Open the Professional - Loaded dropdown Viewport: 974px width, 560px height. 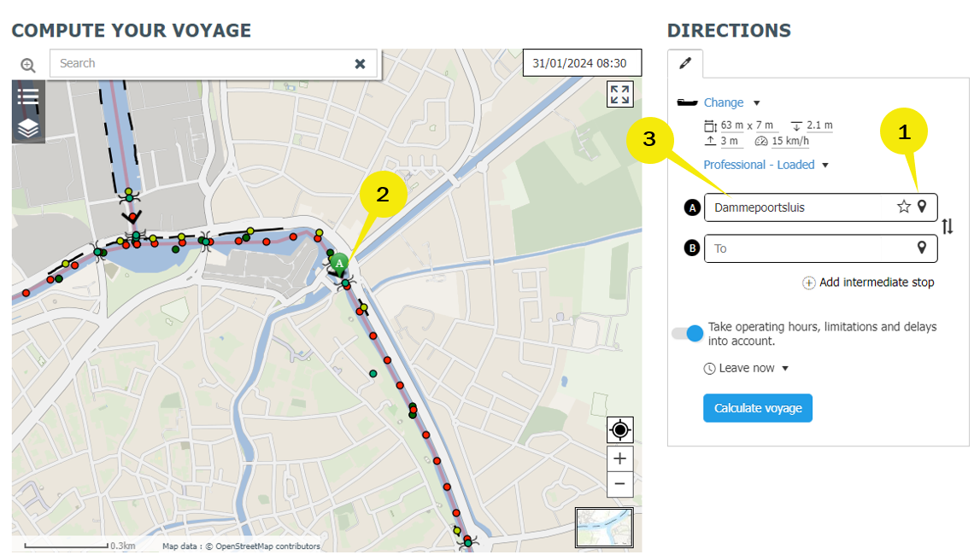(x=766, y=165)
